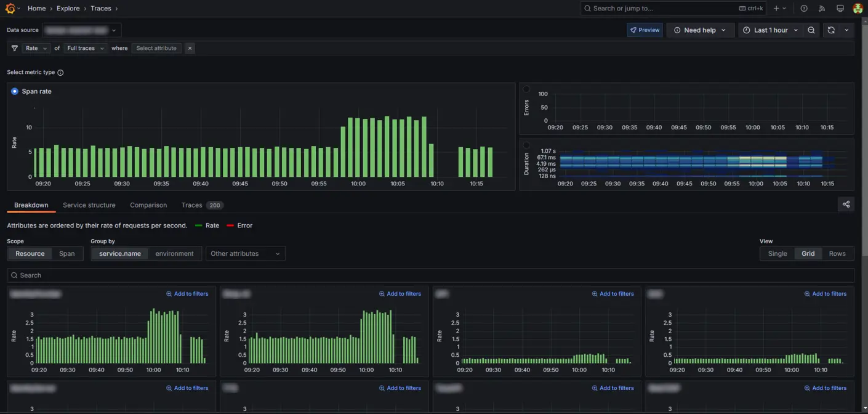
Task: Open the help question mark icon
Action: (x=804, y=9)
